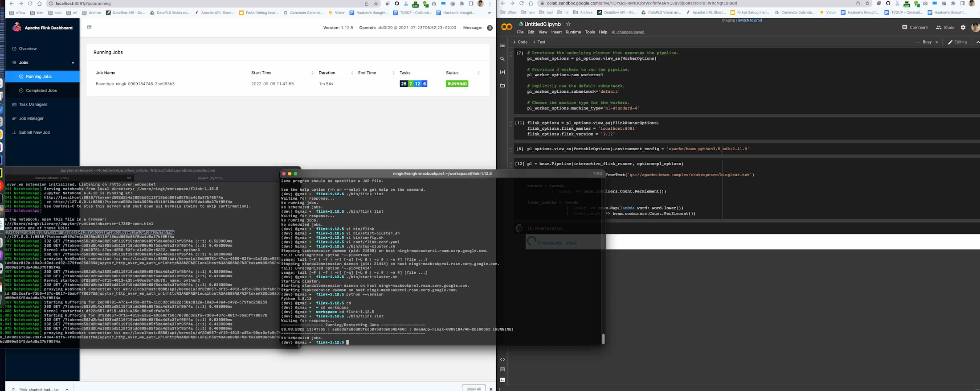Viewport: 980px width, 391px height.
Task: Open the Colab File menu
Action: (x=520, y=32)
